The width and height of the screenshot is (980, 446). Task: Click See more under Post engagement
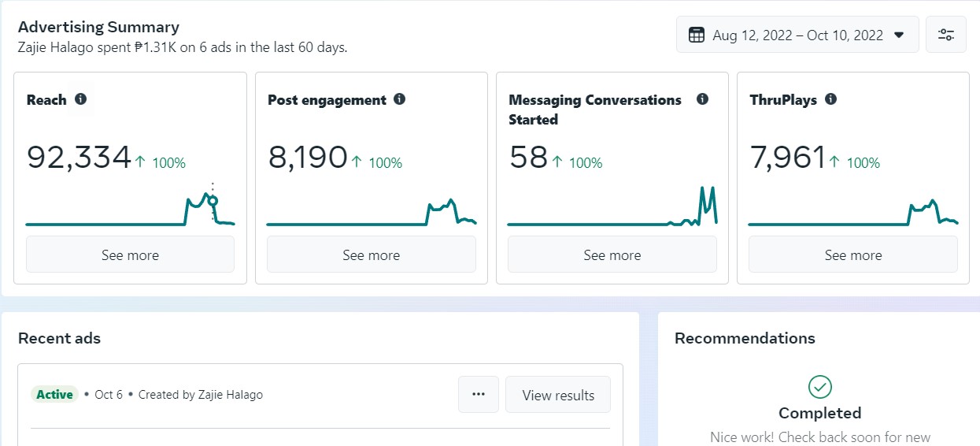371,255
